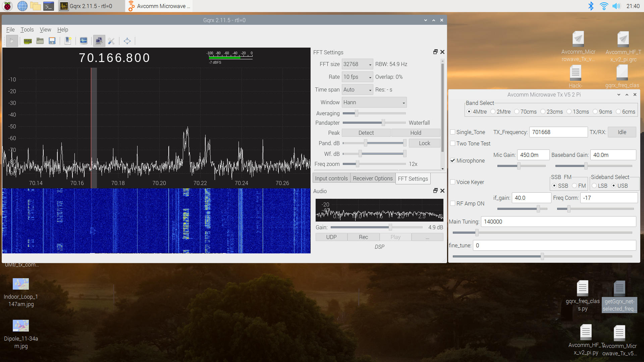Click the load settings folder icon
Screen dimensions: 644x362
point(40,41)
